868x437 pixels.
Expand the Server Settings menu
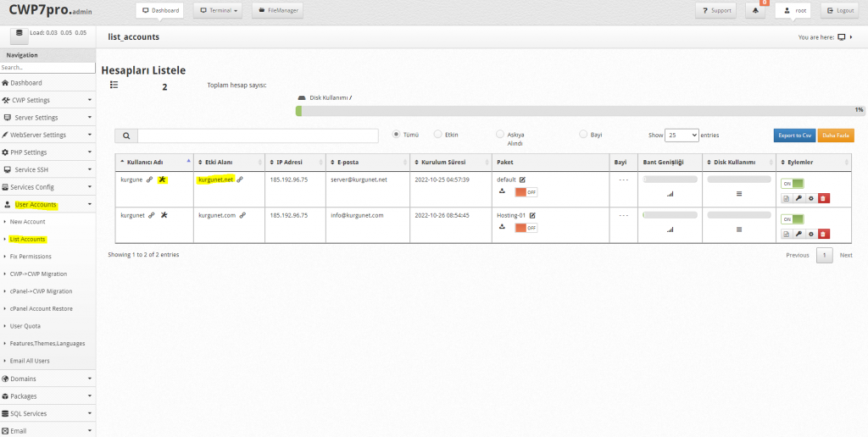(x=47, y=117)
